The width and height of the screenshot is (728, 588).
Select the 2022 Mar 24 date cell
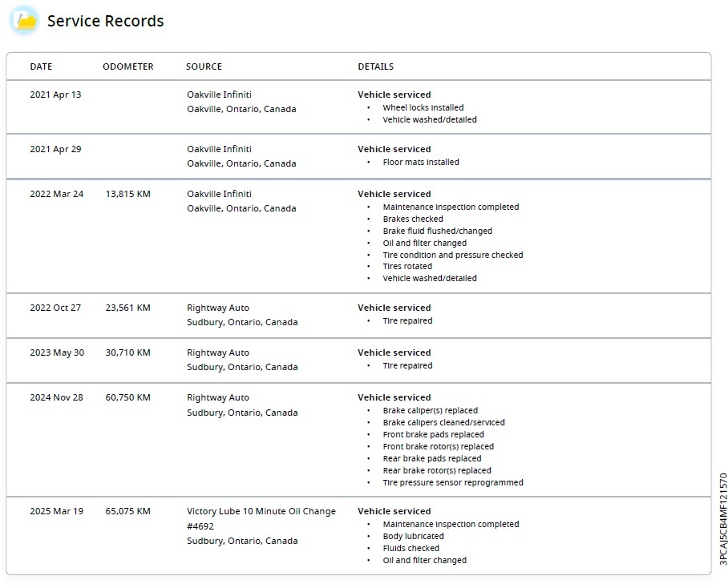(x=57, y=194)
